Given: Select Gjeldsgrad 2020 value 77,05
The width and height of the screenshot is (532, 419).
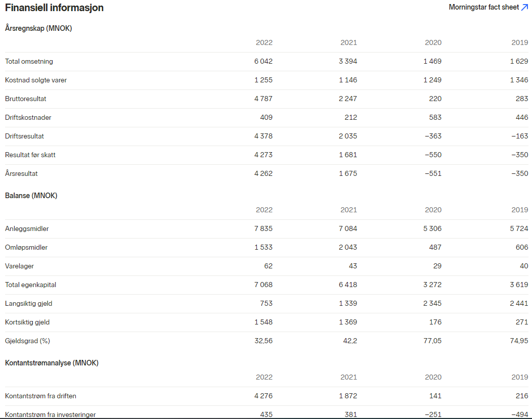Looking at the screenshot, I should [432, 340].
